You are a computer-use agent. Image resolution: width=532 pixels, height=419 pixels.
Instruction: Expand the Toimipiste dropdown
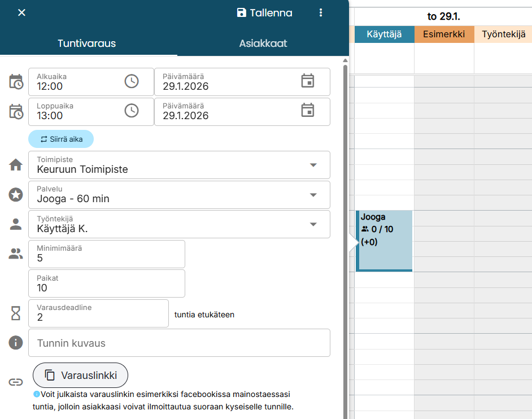[x=313, y=165]
